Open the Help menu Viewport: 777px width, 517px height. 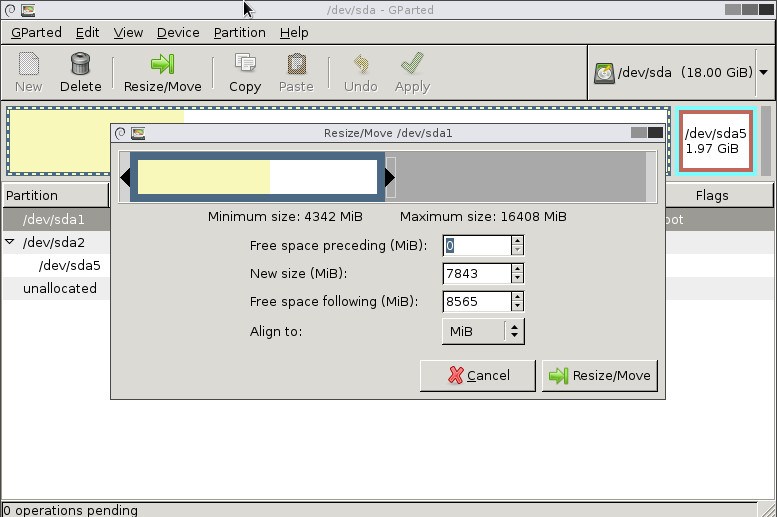[x=294, y=33]
